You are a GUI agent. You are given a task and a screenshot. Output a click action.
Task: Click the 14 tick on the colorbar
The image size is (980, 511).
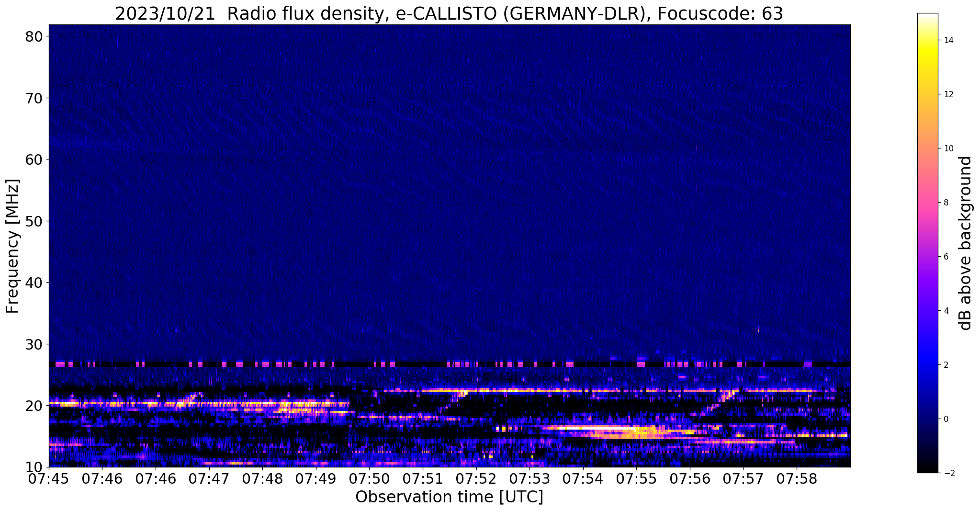(x=948, y=40)
